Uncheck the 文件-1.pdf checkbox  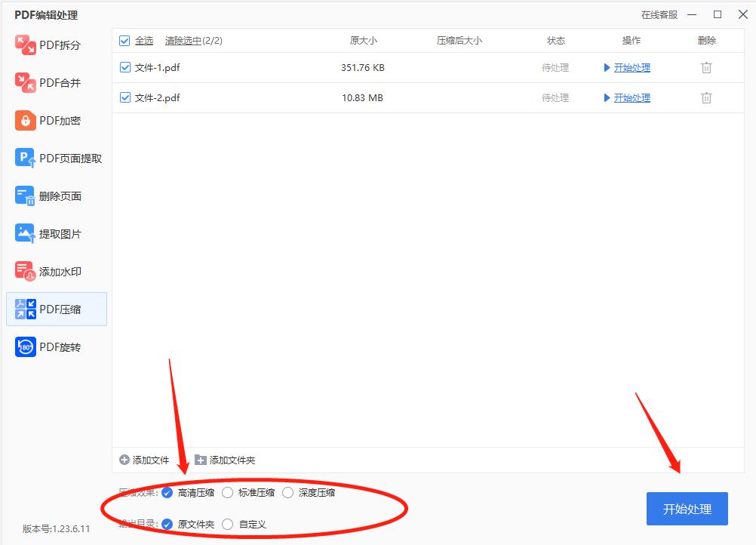(x=125, y=67)
